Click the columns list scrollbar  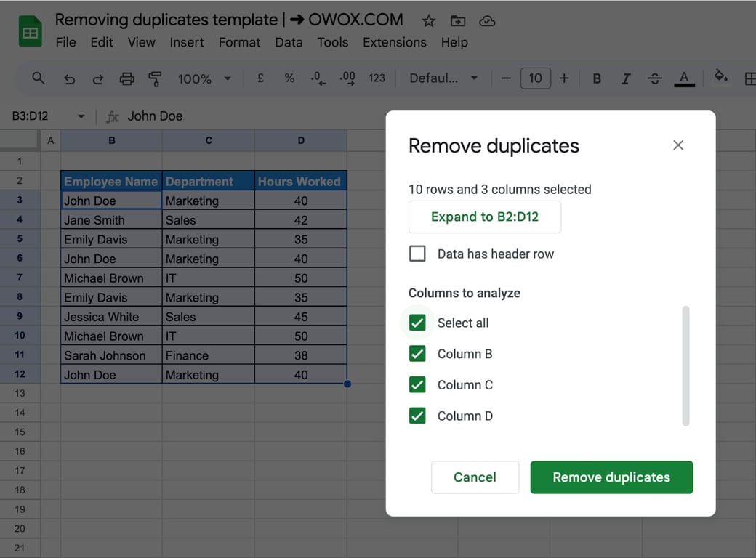(685, 365)
